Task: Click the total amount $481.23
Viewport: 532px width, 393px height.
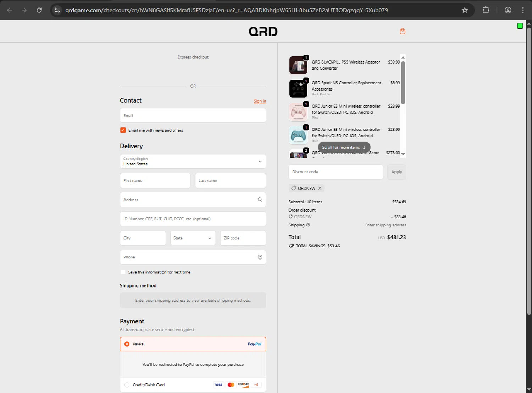Action: click(397, 237)
